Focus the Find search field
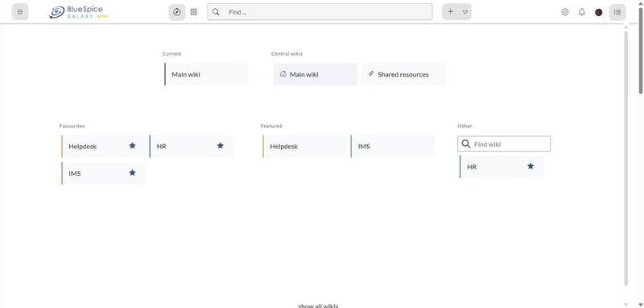Viewport: 644px width, 308px height. click(320, 12)
